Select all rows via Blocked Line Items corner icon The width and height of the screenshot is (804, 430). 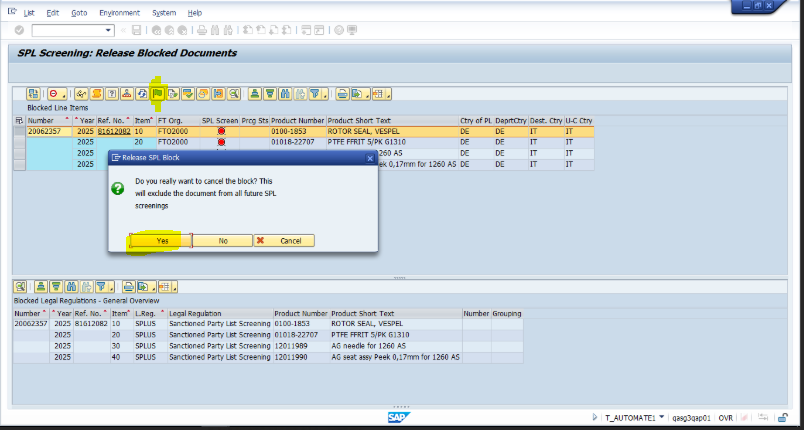(x=19, y=120)
